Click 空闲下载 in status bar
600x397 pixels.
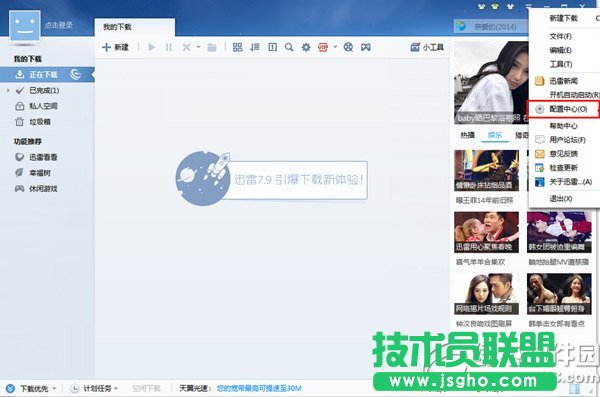[x=146, y=389]
